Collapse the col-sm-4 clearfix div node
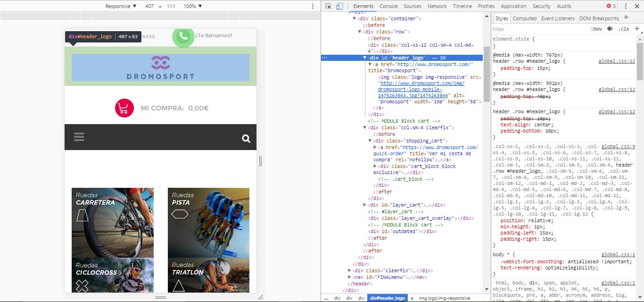This screenshot has width=644, height=302. (x=365, y=127)
